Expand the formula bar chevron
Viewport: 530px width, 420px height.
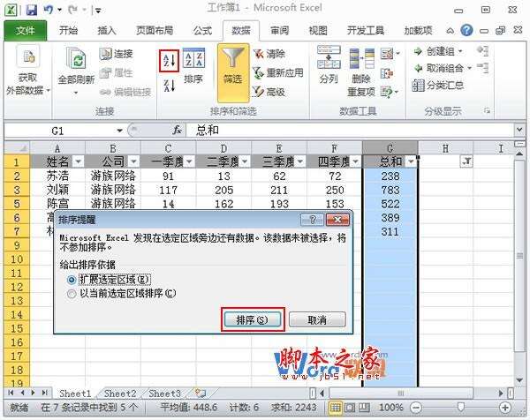[519, 130]
